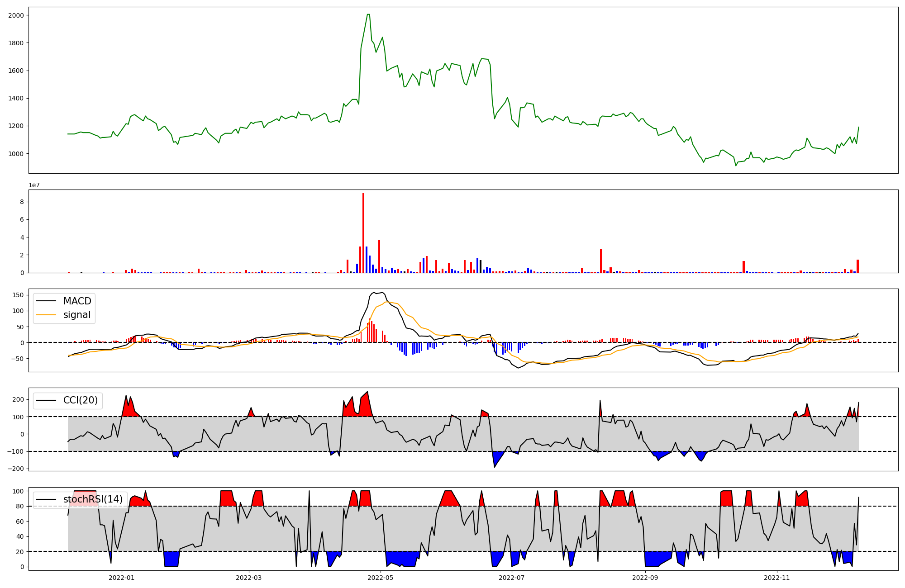Click the 2000 price axis label

coord(16,15)
